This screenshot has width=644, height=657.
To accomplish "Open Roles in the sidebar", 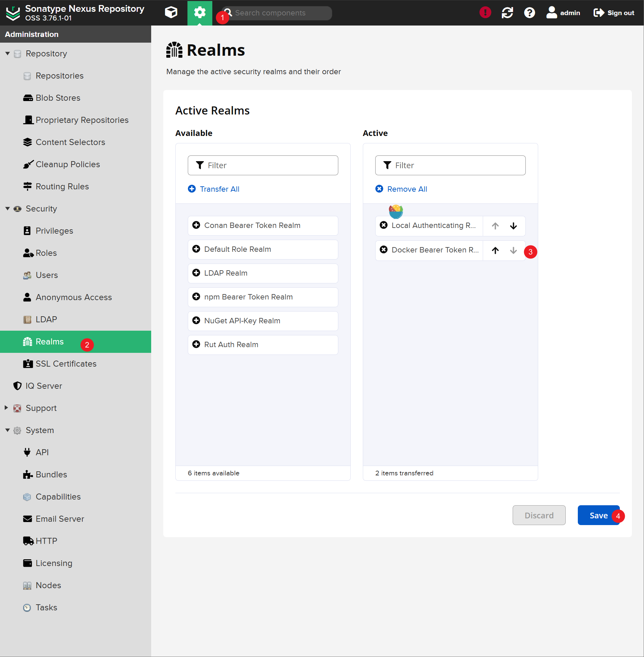I will pyautogui.click(x=76, y=253).
